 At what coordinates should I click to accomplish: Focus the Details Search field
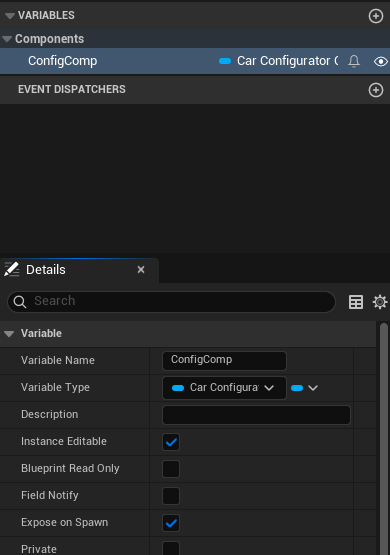coord(171,302)
